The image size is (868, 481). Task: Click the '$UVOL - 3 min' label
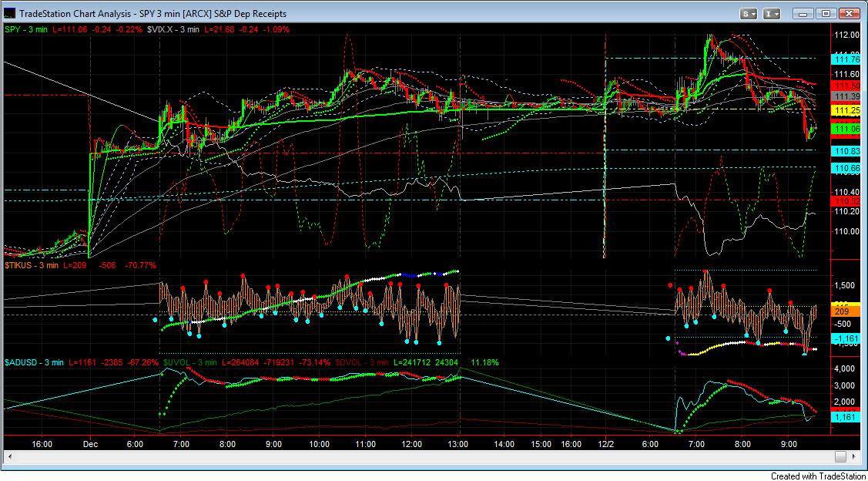[191, 362]
